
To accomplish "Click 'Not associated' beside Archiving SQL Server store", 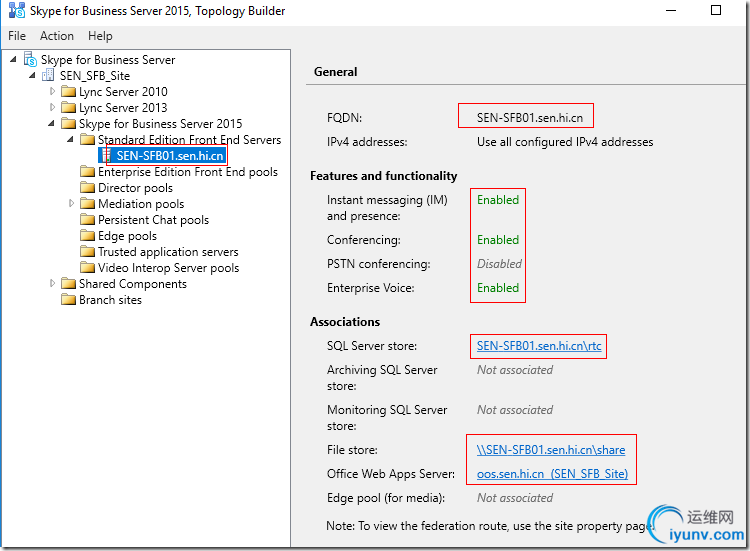I will point(515,370).
